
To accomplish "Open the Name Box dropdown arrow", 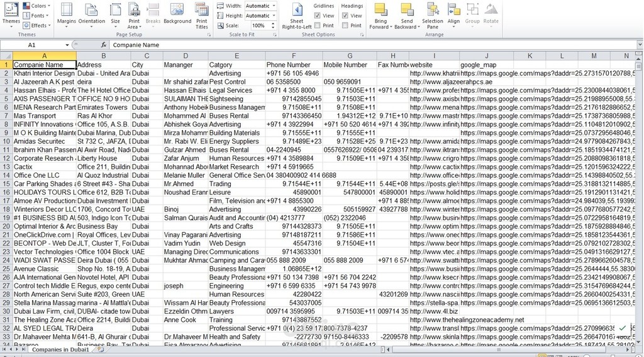I will [67, 45].
